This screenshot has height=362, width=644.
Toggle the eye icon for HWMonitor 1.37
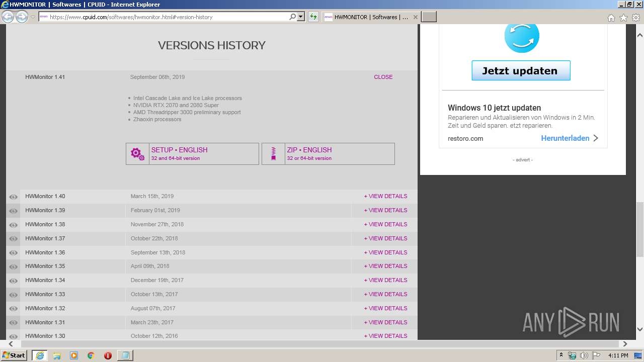pos(14,239)
